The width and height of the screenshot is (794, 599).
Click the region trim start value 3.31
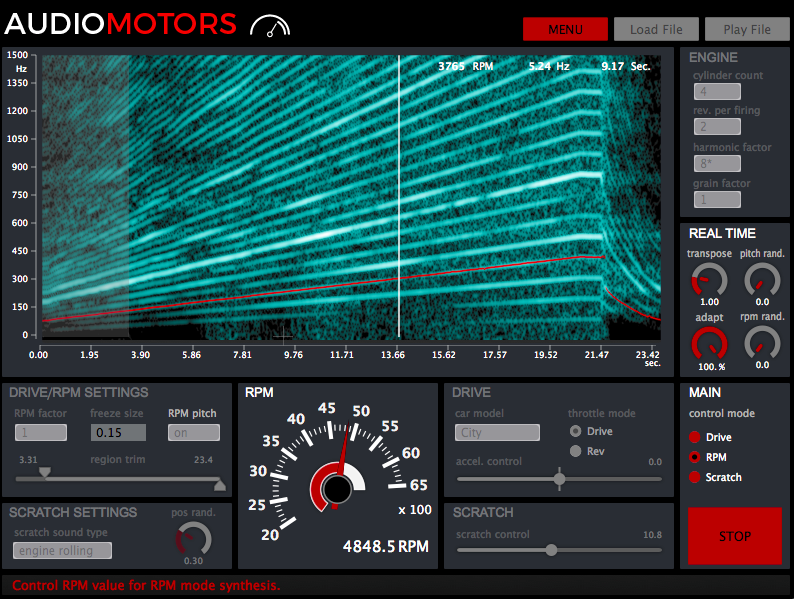28,460
